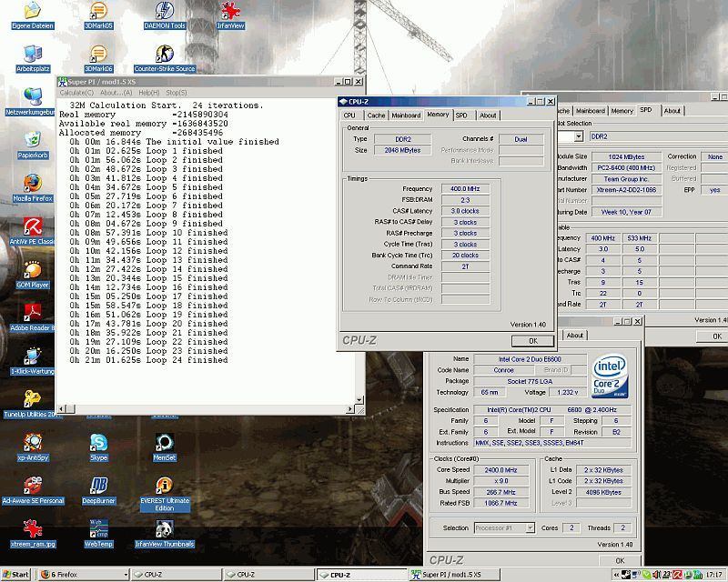Open the Eigene Dateien desktop folder icon
The height and width of the screenshot is (582, 728).
pos(33,15)
